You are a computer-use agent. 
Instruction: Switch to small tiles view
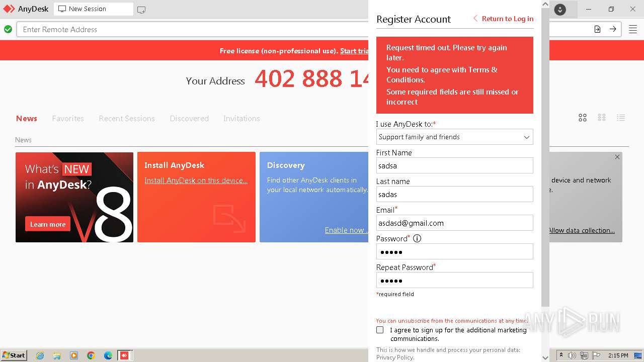tap(602, 118)
